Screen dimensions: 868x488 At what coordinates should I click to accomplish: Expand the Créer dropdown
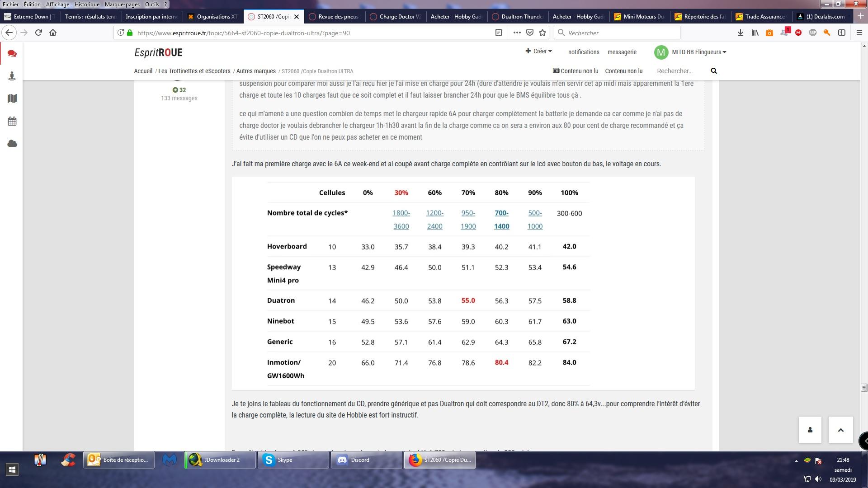click(x=538, y=51)
